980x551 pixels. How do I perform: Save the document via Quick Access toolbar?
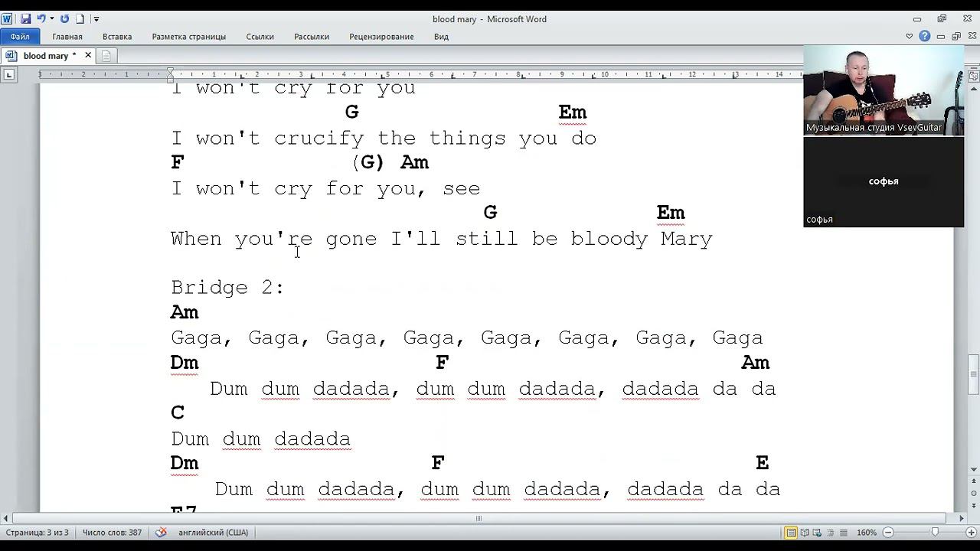(x=25, y=18)
